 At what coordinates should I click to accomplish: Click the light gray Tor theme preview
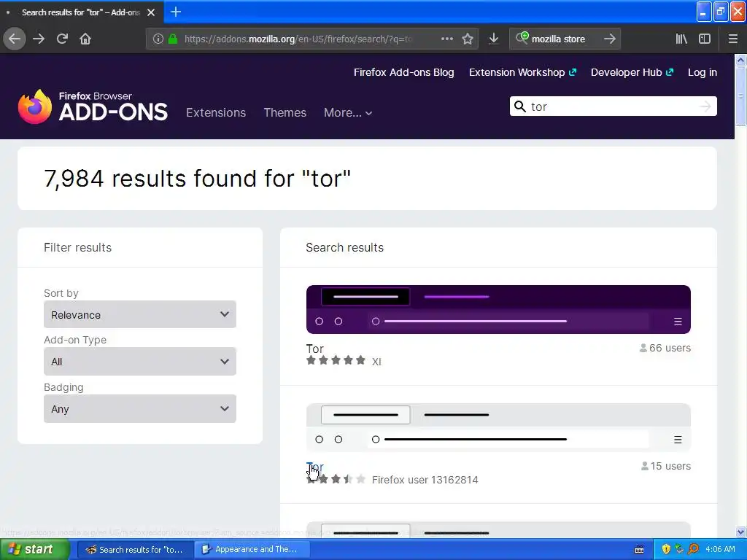click(498, 427)
